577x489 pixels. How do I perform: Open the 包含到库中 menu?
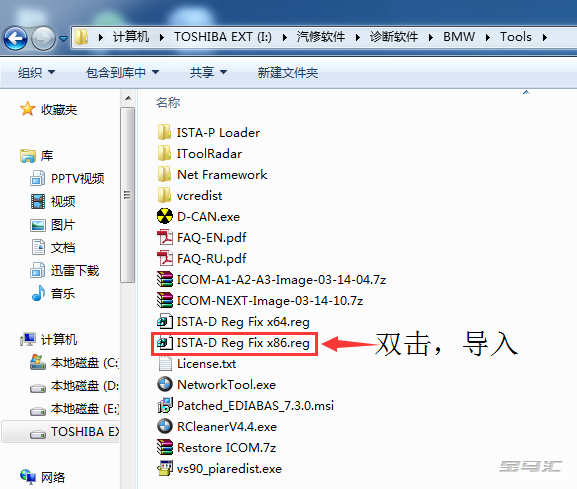122,72
